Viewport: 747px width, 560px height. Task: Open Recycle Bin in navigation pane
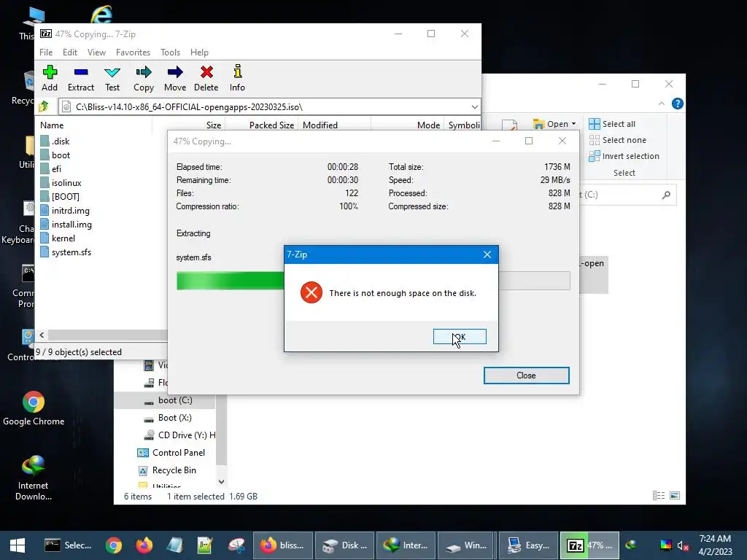167,470
